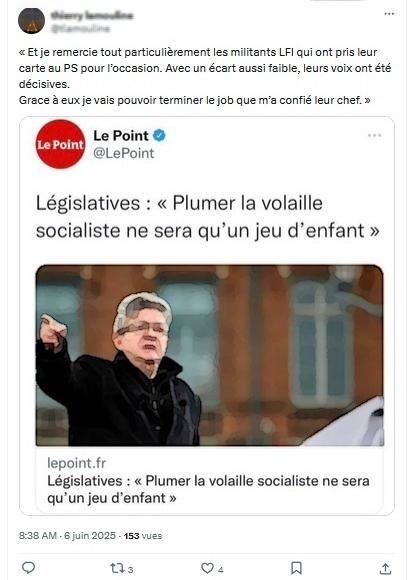This screenshot has height=580, width=417.
Task: Click the 8:38 AM timestamp
Action: [38, 536]
